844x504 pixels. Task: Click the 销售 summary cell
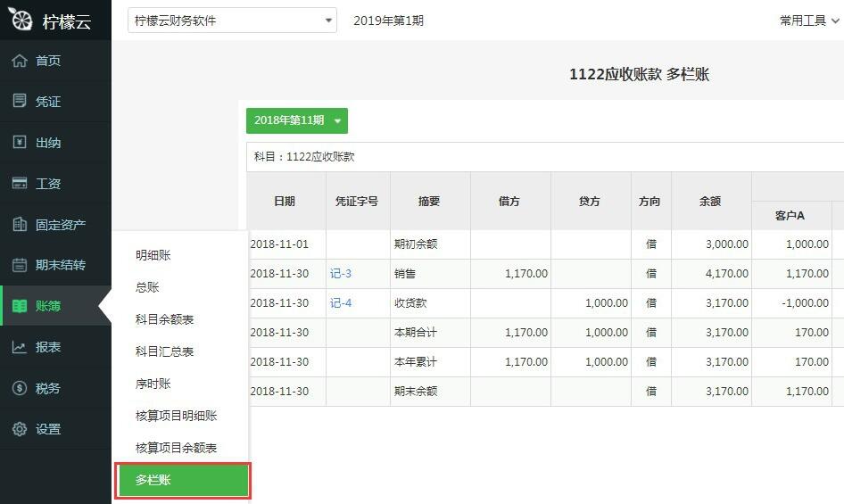[430, 274]
